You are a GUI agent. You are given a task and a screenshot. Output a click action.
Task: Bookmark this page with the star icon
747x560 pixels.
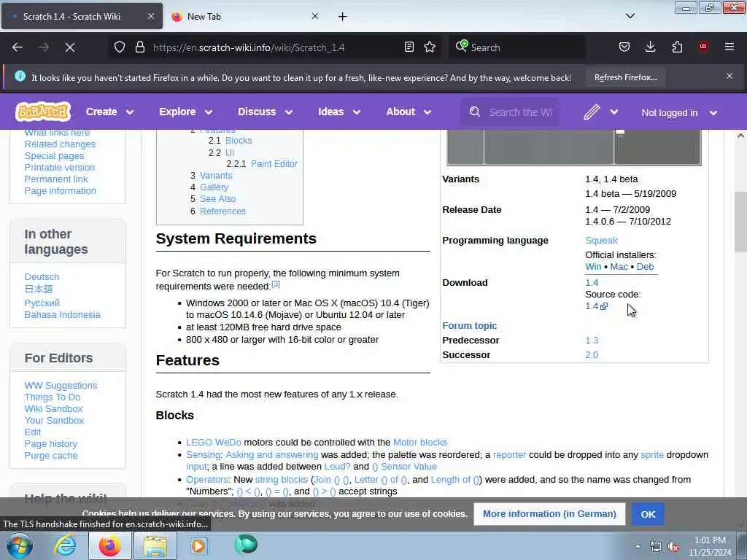click(x=430, y=47)
